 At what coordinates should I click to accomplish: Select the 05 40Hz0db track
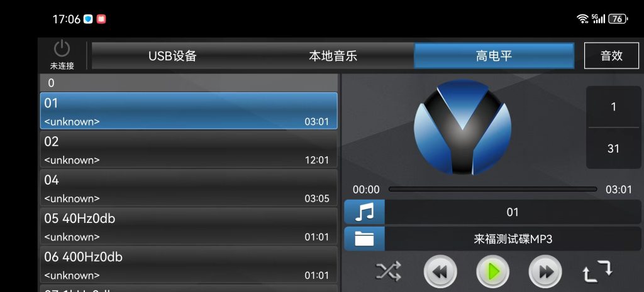[x=189, y=227]
